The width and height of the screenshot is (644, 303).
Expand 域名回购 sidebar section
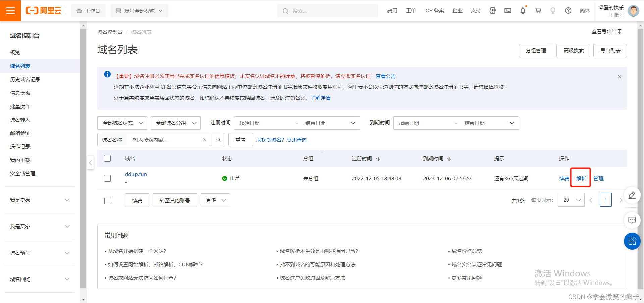click(x=40, y=279)
